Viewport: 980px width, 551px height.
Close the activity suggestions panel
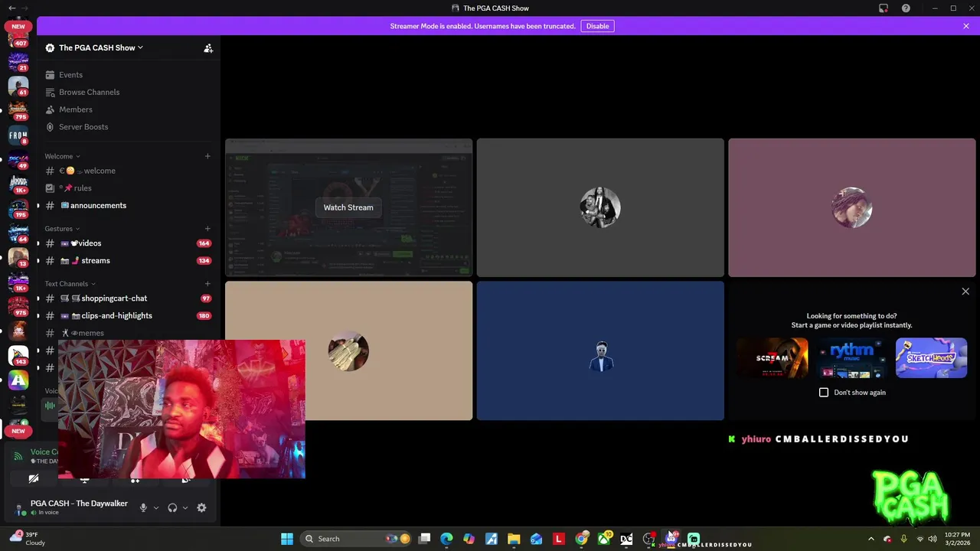965,292
